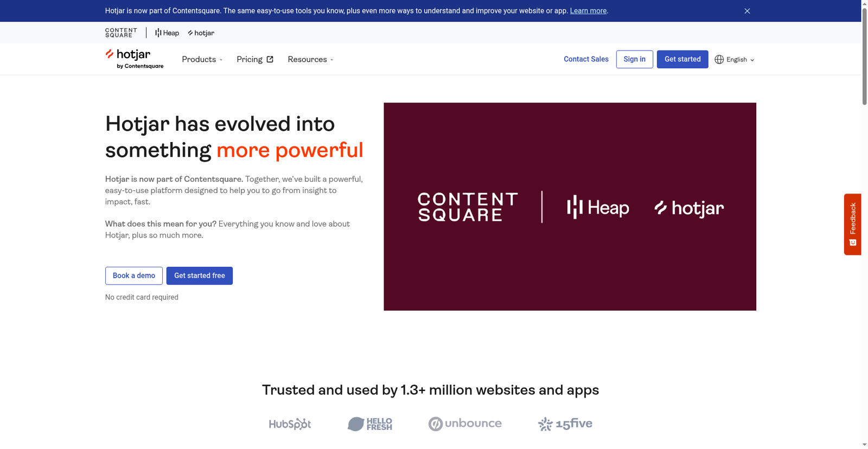This screenshot has width=868, height=449.
Task: Open the Pricing page link
Action: [254, 60]
